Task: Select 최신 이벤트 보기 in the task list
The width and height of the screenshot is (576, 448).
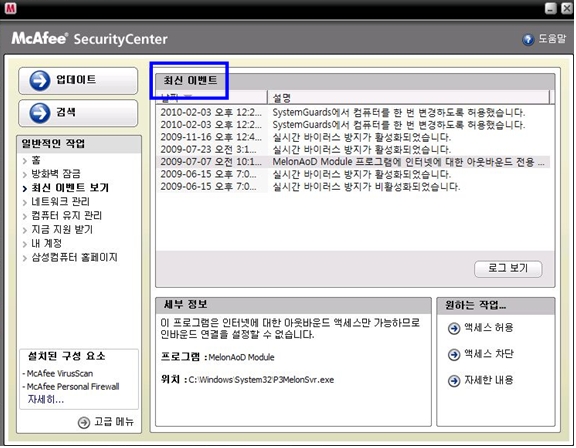Action: (70, 188)
